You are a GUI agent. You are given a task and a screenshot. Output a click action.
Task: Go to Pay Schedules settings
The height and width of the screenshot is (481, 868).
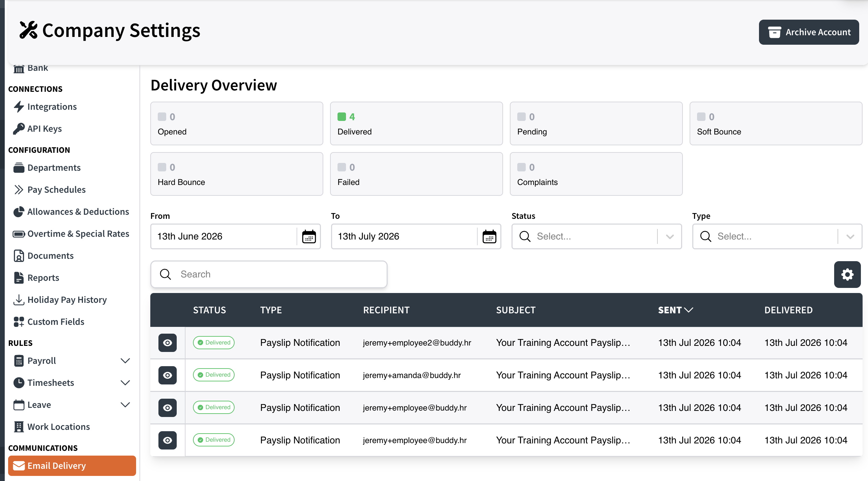(x=56, y=190)
